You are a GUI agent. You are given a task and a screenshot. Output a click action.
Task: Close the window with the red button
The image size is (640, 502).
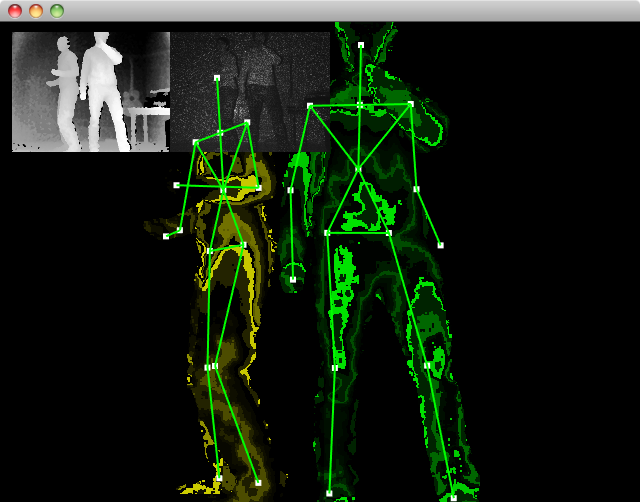[15, 11]
